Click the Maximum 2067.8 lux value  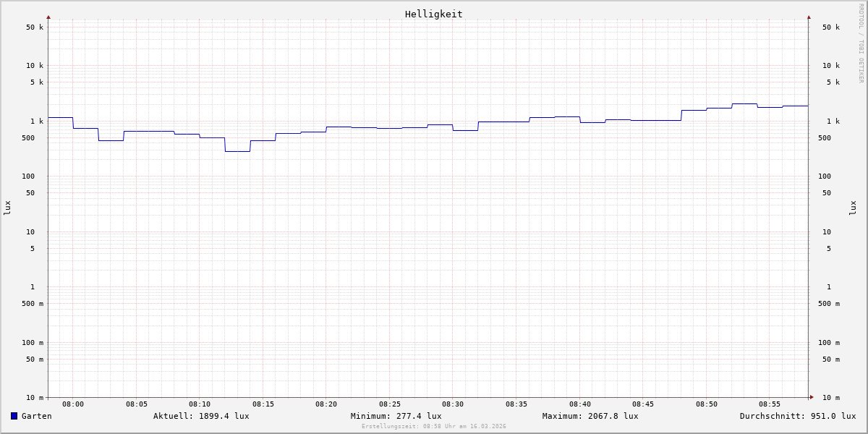click(x=590, y=416)
